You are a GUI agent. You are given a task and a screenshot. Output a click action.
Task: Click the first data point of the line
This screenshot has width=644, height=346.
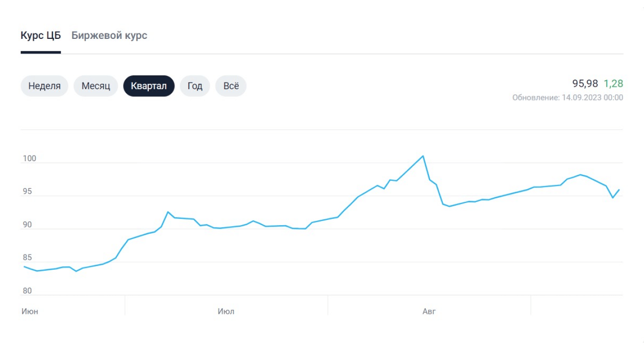pyautogui.click(x=24, y=267)
